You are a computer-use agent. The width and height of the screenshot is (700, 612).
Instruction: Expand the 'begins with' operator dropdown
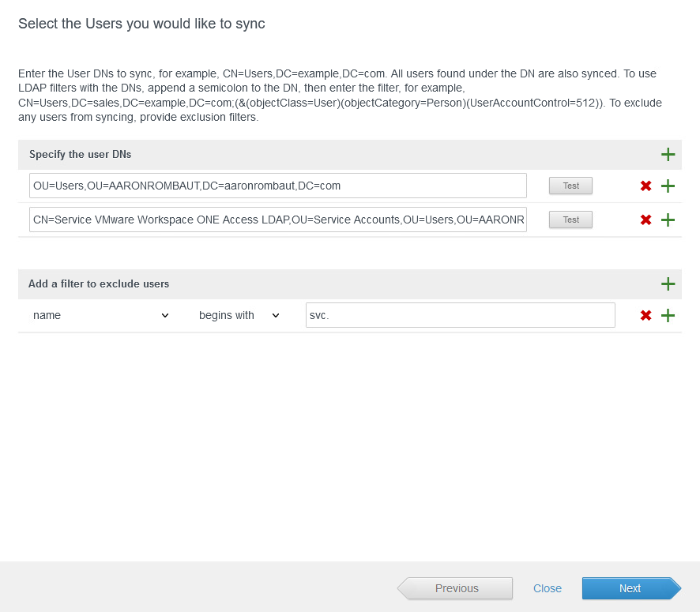(239, 315)
